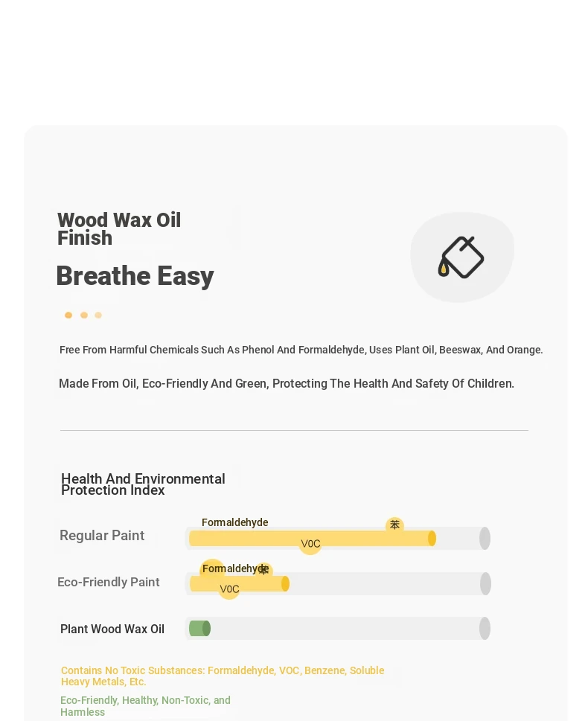Click the green end cap of Plant Wood Wax Oil bar
The image size is (588, 721).
tap(207, 628)
